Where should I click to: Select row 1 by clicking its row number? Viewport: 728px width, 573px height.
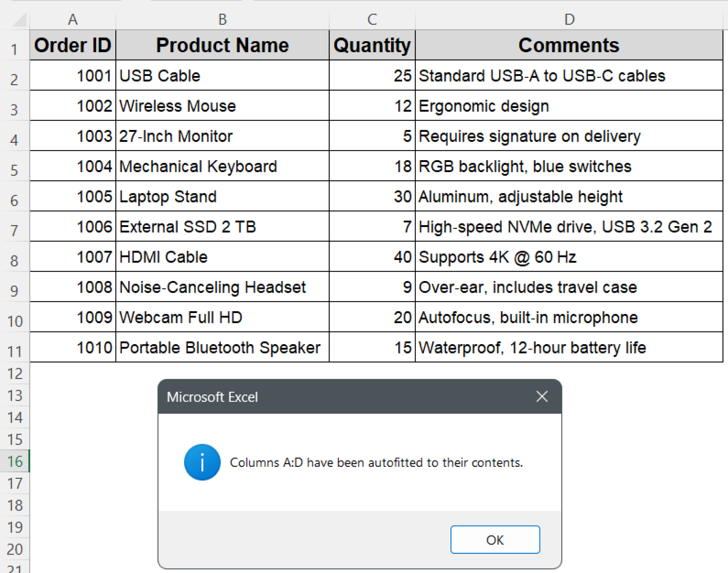[15, 50]
